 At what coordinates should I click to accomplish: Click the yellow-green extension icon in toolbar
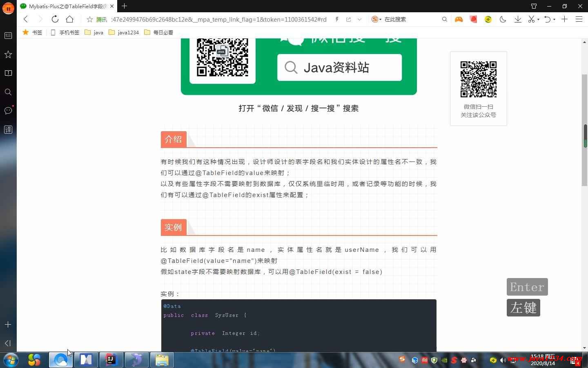(x=488, y=19)
